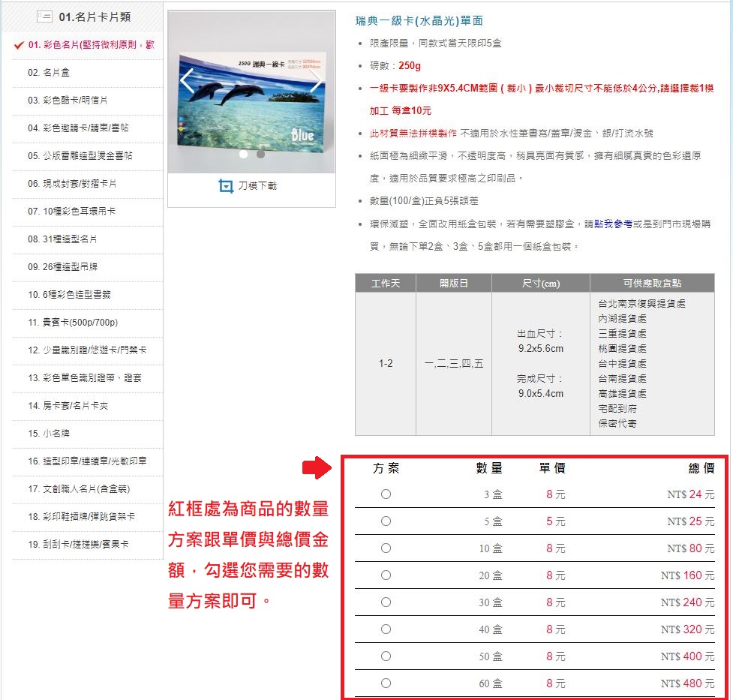Open 12. 少量識別證/悠遊卡/門禁卡
Screen dimensions: 733x700
click(x=87, y=350)
